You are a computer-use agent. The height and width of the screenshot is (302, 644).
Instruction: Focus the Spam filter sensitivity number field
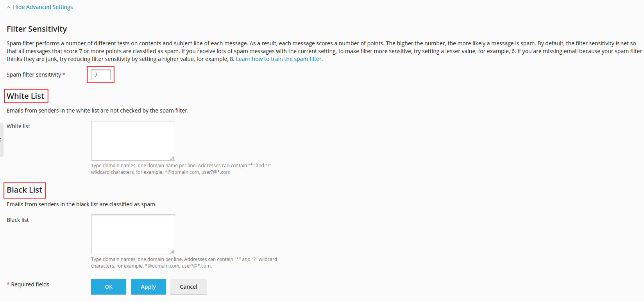point(100,75)
